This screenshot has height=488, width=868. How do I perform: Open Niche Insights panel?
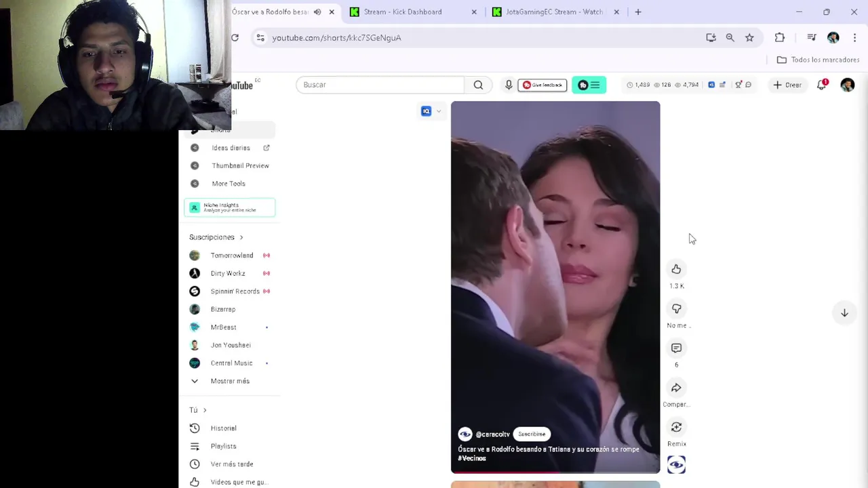pyautogui.click(x=229, y=207)
